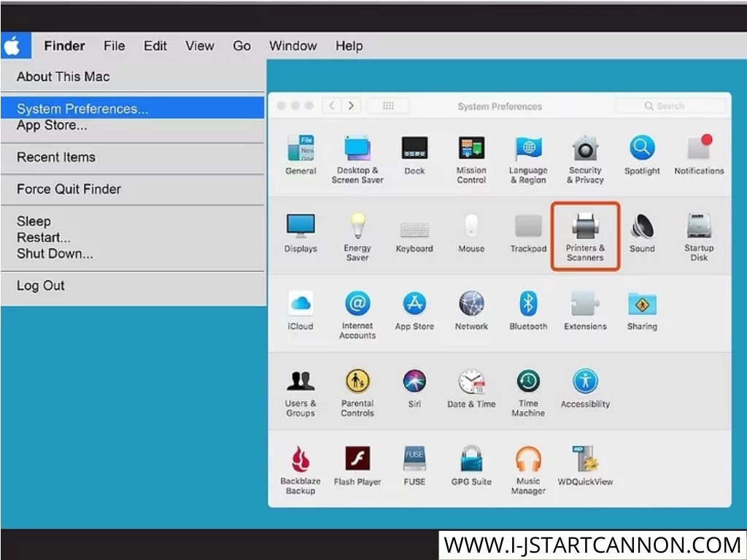Choose Sleep from the Apple menu
This screenshot has height=560, width=747.
click(133, 221)
